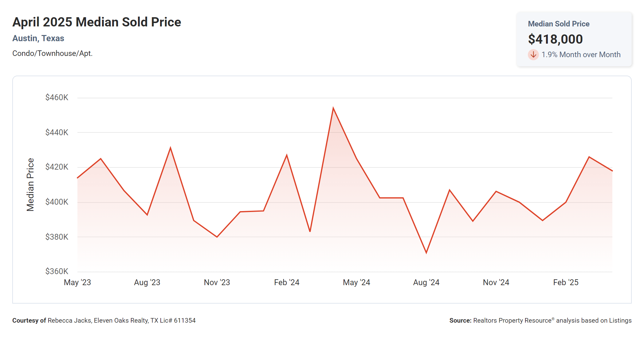Click the Feb '25 x-axis label

(x=566, y=282)
